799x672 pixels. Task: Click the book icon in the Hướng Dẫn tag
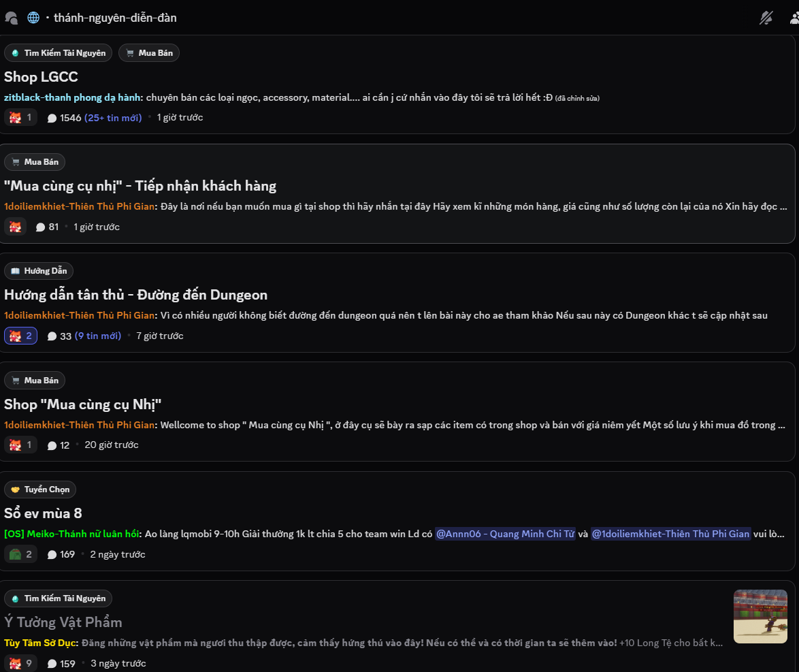coord(15,271)
